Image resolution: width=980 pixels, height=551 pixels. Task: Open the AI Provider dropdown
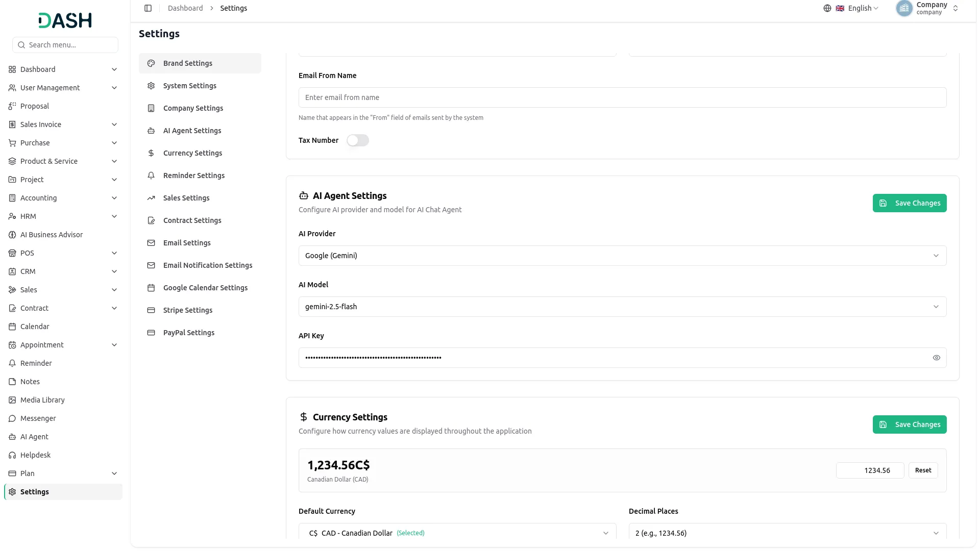coord(622,256)
